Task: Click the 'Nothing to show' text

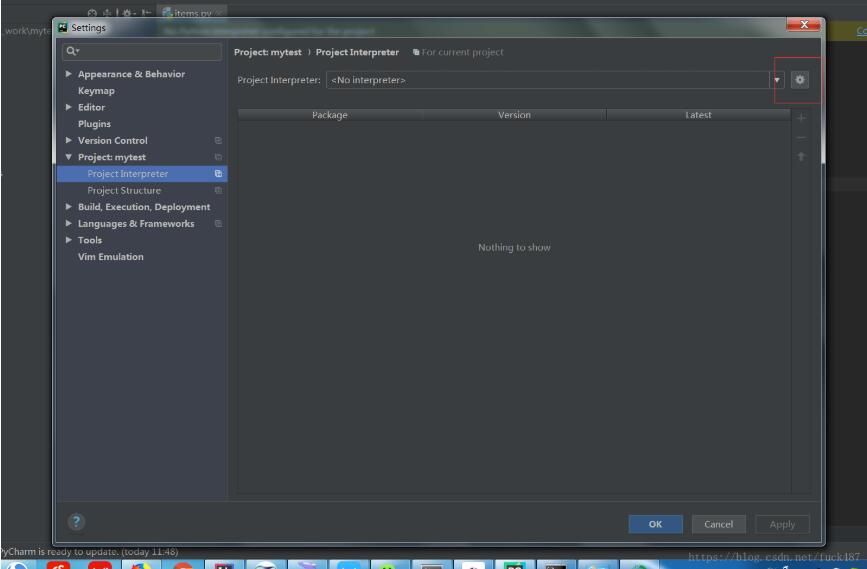Action: (x=514, y=247)
